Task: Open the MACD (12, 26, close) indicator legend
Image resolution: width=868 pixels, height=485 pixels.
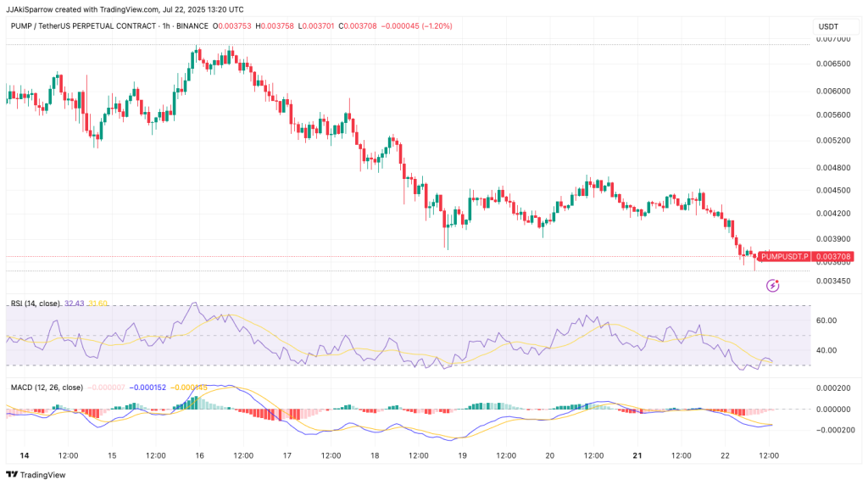Action: (46, 387)
